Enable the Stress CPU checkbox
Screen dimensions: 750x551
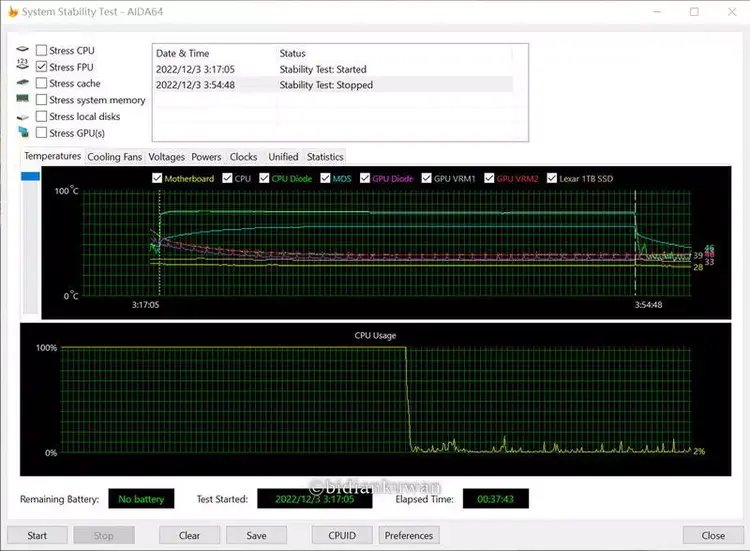41,50
